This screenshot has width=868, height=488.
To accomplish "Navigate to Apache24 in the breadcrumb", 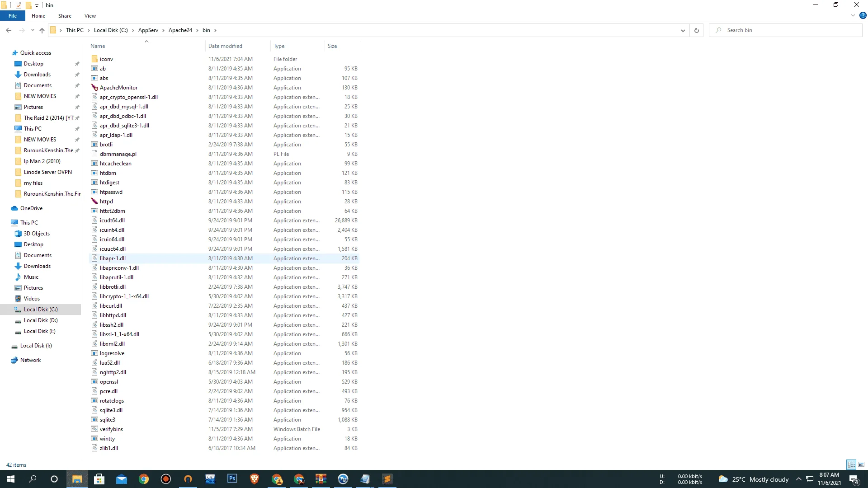I will 180,30.
